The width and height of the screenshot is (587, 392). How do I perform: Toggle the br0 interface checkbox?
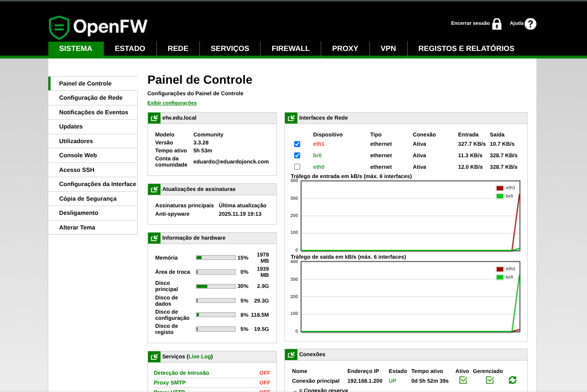click(297, 155)
